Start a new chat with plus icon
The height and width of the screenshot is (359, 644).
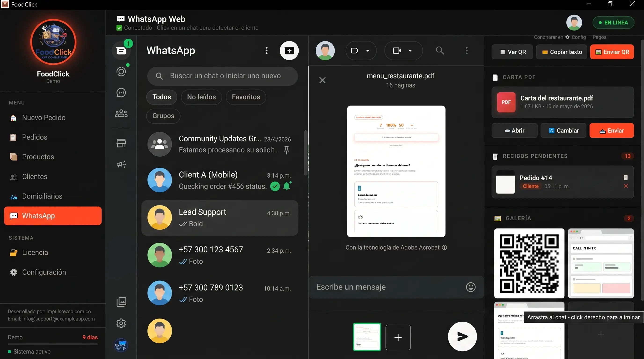coord(289,50)
